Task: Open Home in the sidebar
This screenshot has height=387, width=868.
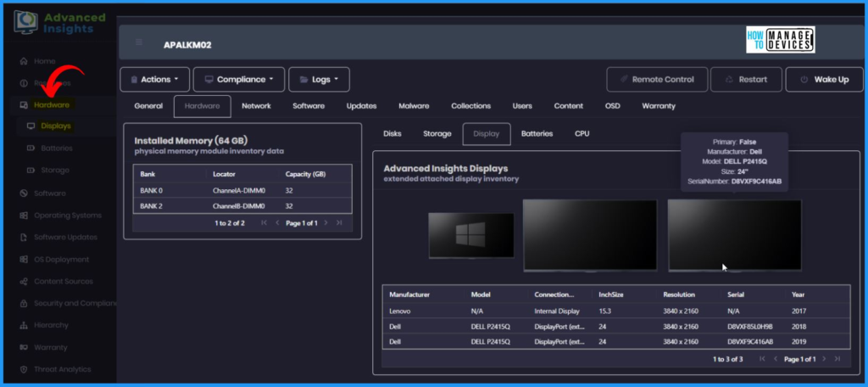Action: click(x=44, y=61)
